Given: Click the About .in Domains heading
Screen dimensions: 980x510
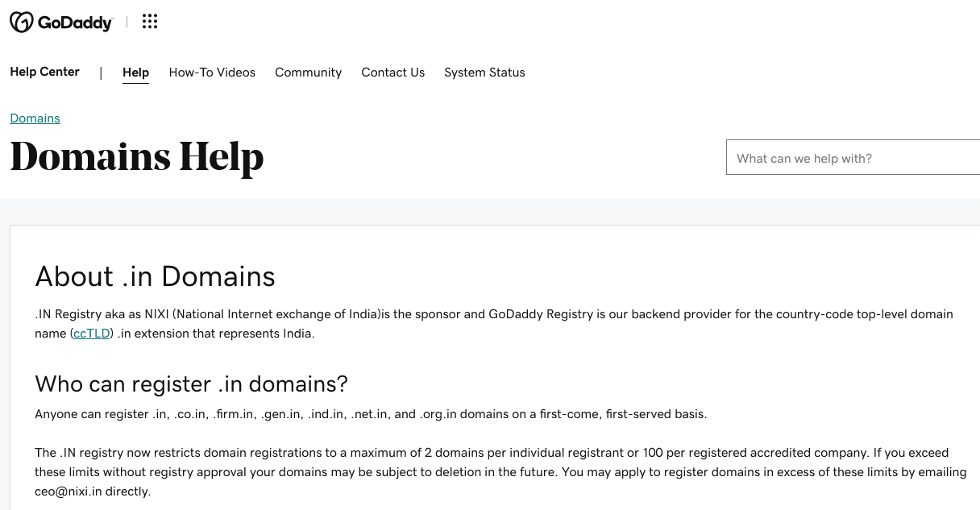Looking at the screenshot, I should click(155, 276).
